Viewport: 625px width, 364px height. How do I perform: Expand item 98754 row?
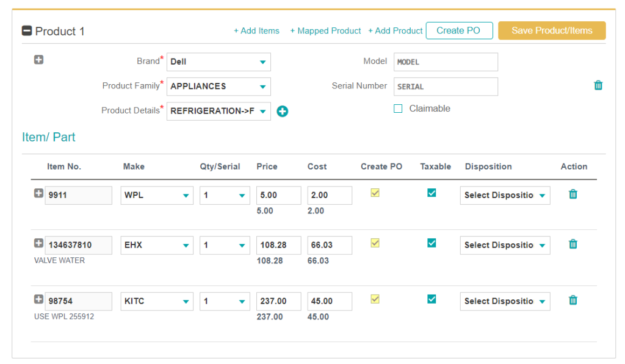coord(38,299)
